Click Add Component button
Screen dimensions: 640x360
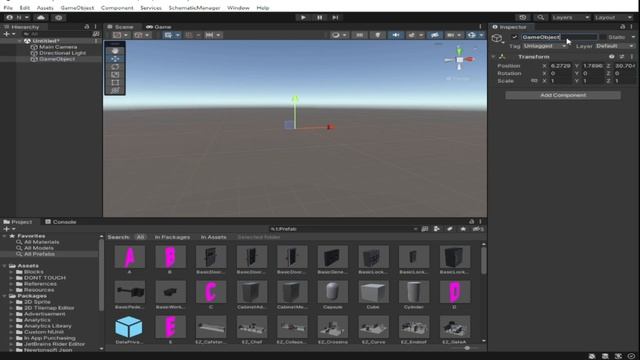pyautogui.click(x=563, y=95)
